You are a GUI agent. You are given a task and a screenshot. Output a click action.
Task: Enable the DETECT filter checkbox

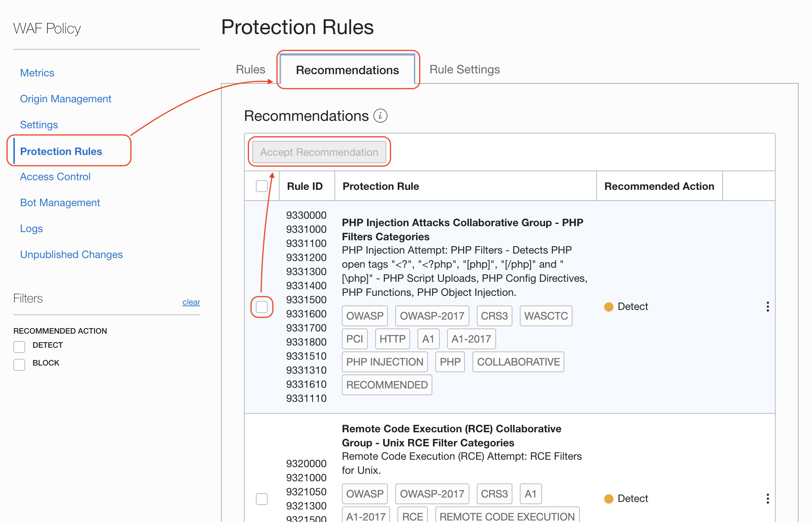tap(19, 347)
